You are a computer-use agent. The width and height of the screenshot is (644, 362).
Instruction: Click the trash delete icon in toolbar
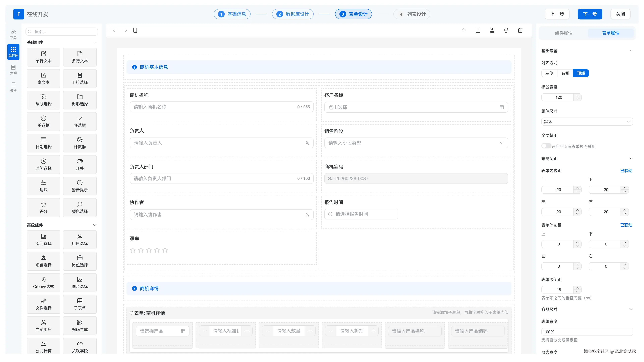[x=520, y=30]
